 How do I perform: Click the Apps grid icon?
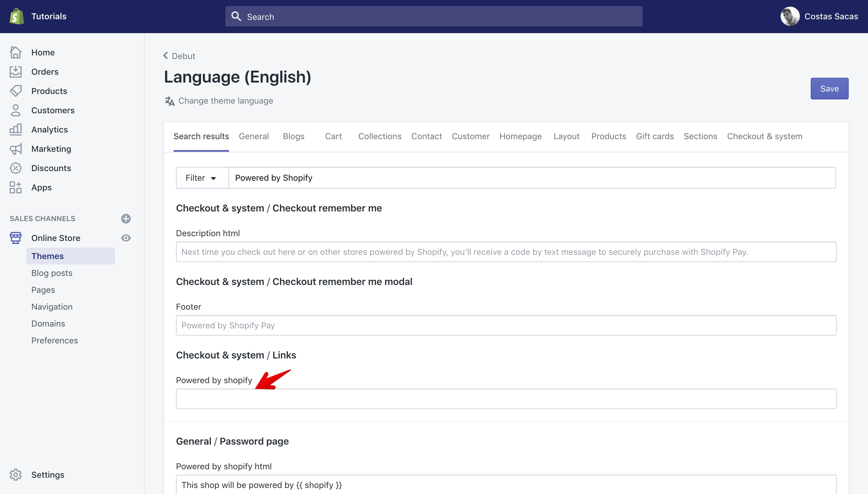[16, 187]
